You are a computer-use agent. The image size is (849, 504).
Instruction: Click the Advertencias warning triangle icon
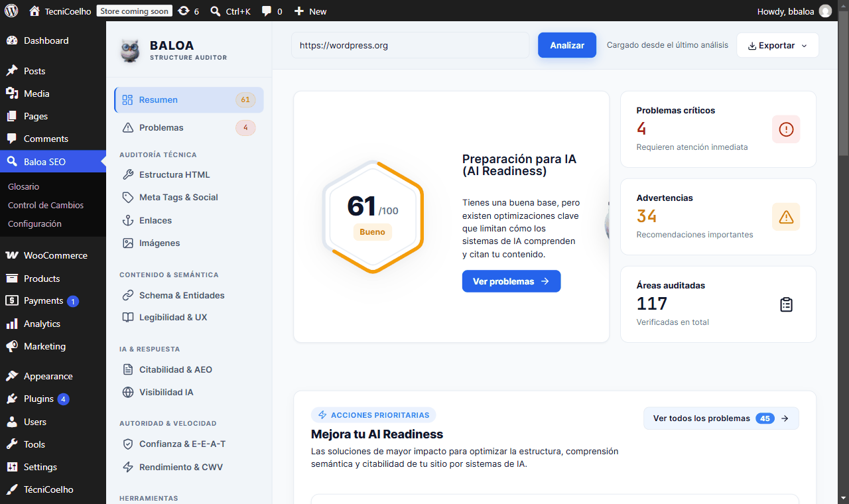coord(786,217)
